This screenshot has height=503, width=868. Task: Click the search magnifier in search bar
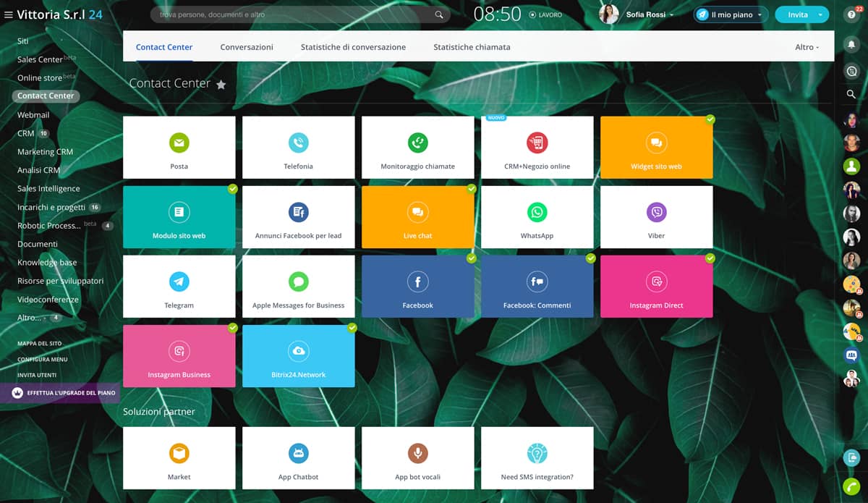coord(439,14)
